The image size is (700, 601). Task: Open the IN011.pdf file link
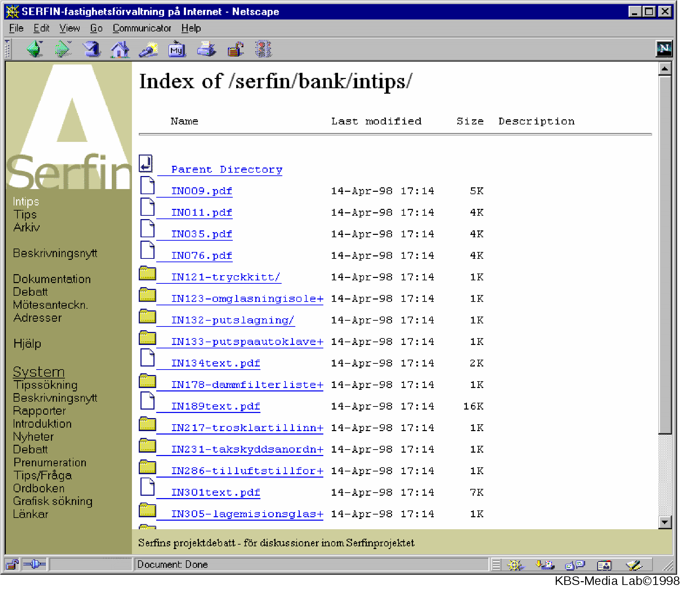tap(202, 213)
